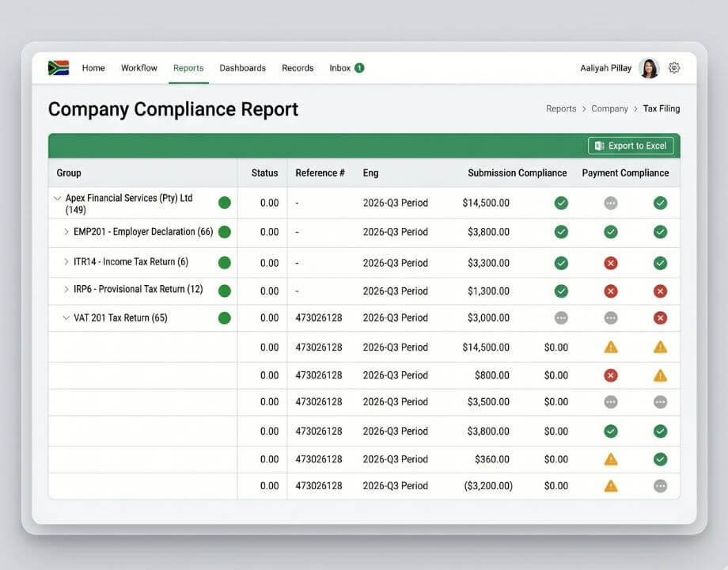The height and width of the screenshot is (570, 728).
Task: Click the red X icon in the VAT 201 row
Action: click(x=660, y=317)
